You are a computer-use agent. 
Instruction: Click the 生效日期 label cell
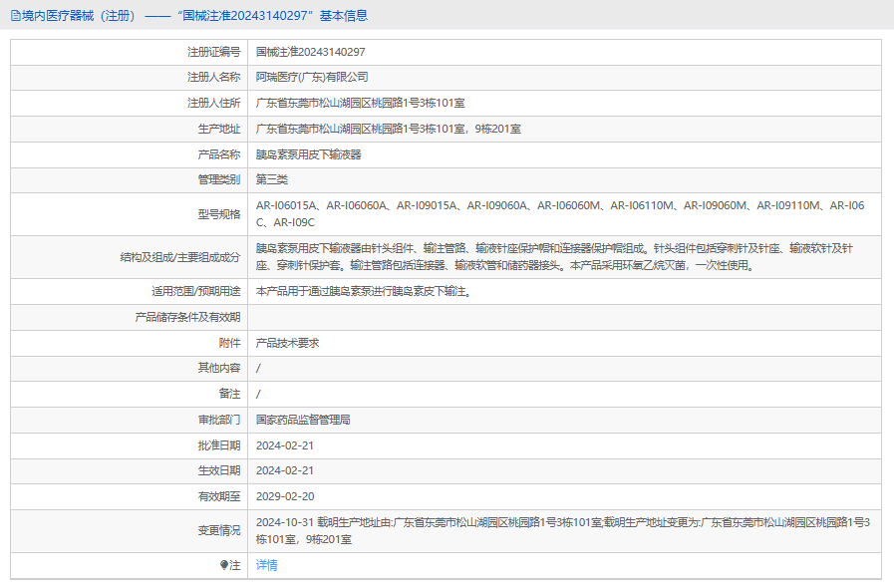click(x=129, y=470)
